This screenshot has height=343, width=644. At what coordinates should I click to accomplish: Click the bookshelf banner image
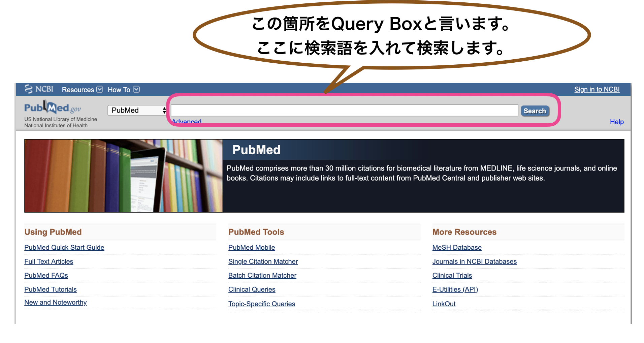(x=123, y=176)
